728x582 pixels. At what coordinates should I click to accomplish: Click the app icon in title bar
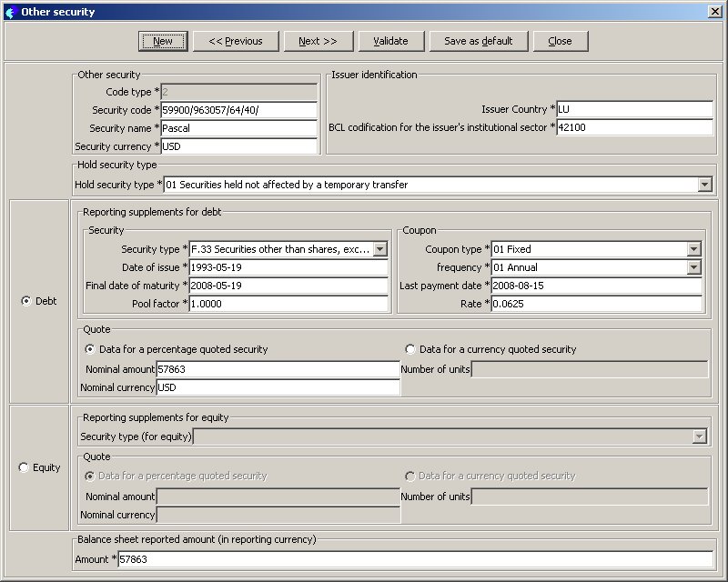click(11, 12)
